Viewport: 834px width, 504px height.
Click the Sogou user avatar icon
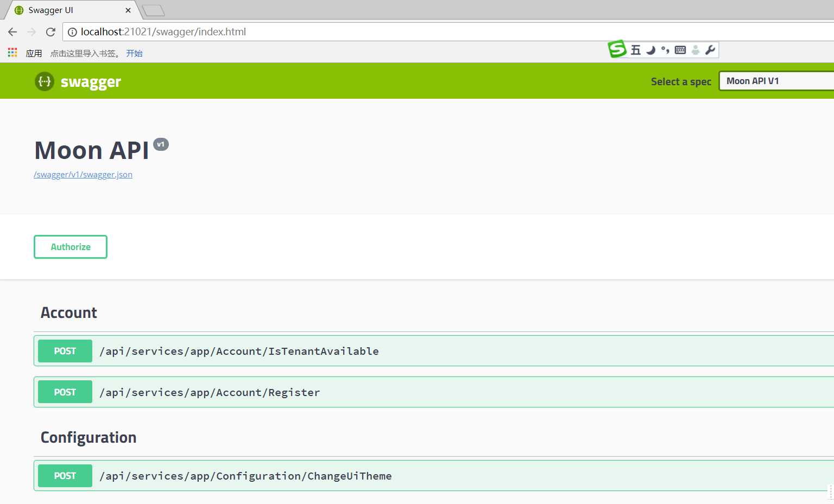coord(696,50)
